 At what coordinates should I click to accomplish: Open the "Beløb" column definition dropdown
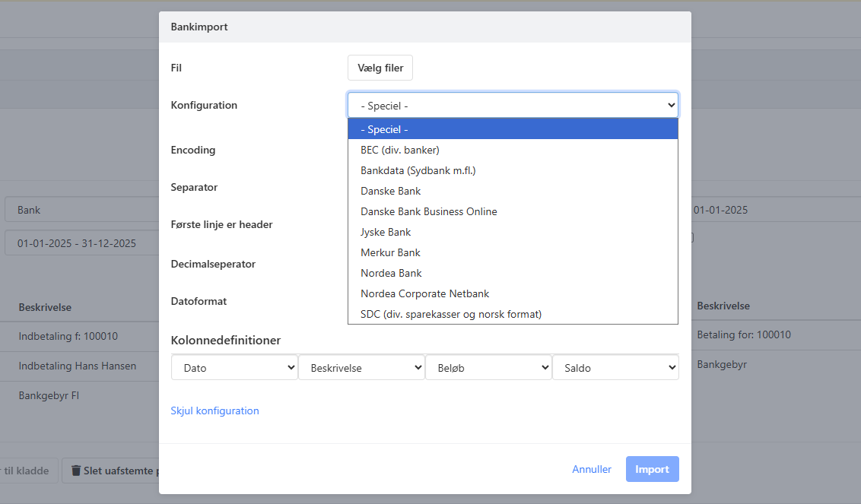[488, 367]
